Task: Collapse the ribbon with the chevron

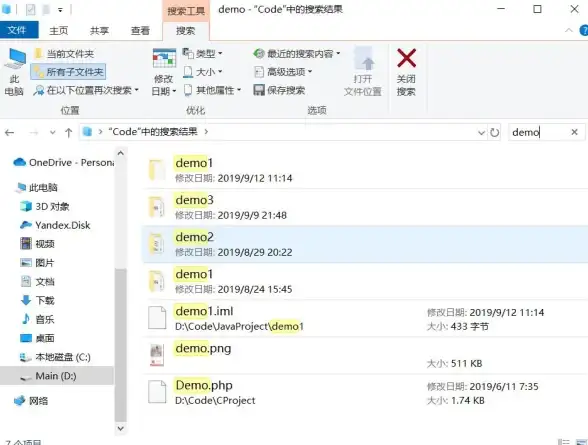Action: tap(569, 30)
